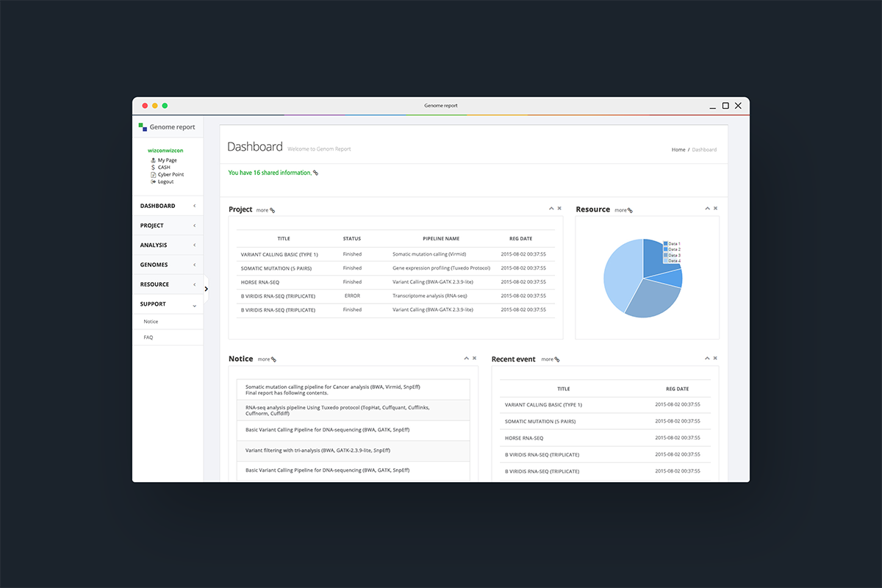
Task: Go to Home breadcrumb link
Action: [x=678, y=150]
